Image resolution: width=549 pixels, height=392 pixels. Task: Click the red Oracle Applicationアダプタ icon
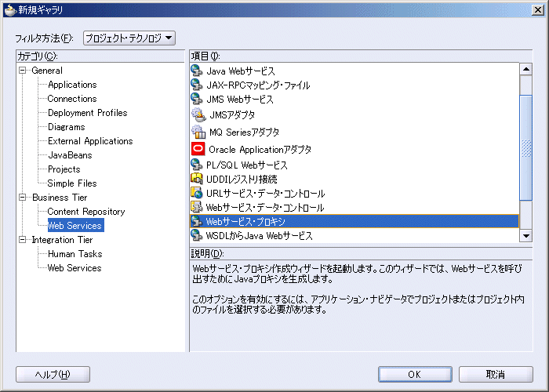click(198, 149)
